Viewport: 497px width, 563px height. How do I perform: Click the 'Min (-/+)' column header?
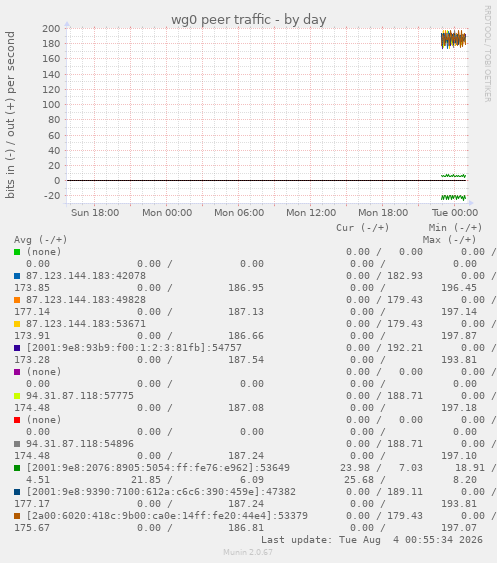(455, 228)
